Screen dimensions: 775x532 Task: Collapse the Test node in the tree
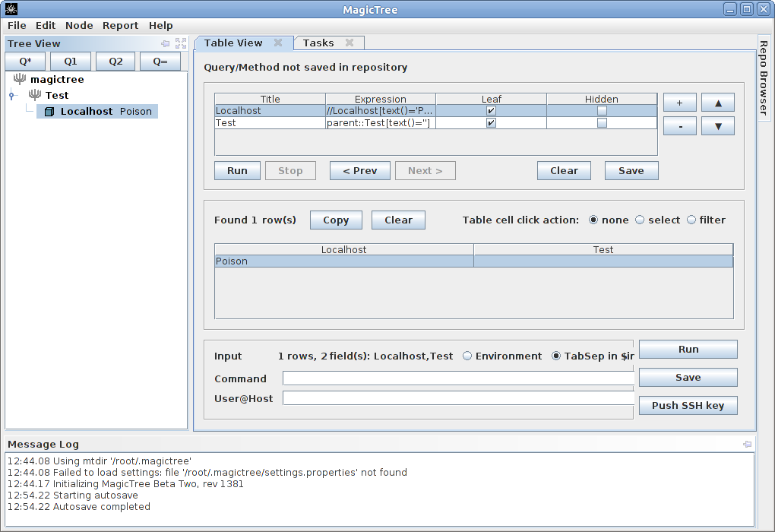11,95
